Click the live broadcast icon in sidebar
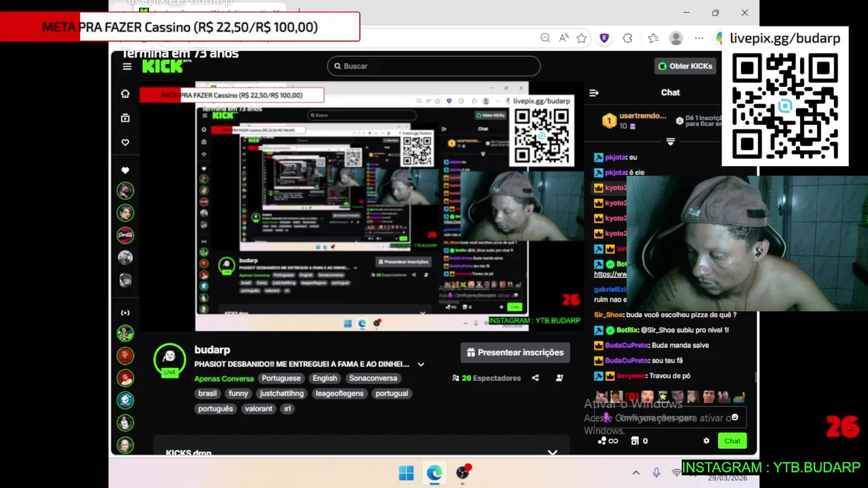Viewport: 868px width, 488px height. click(x=125, y=313)
